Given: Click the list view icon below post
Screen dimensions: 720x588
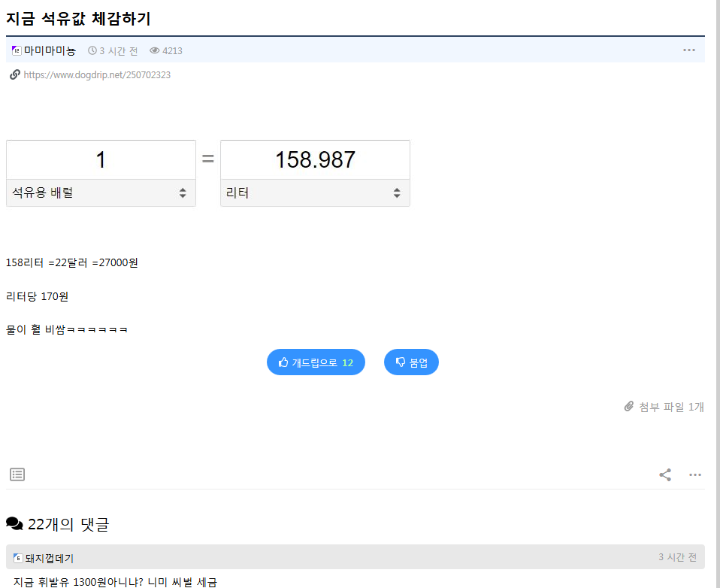Looking at the screenshot, I should coord(17,474).
